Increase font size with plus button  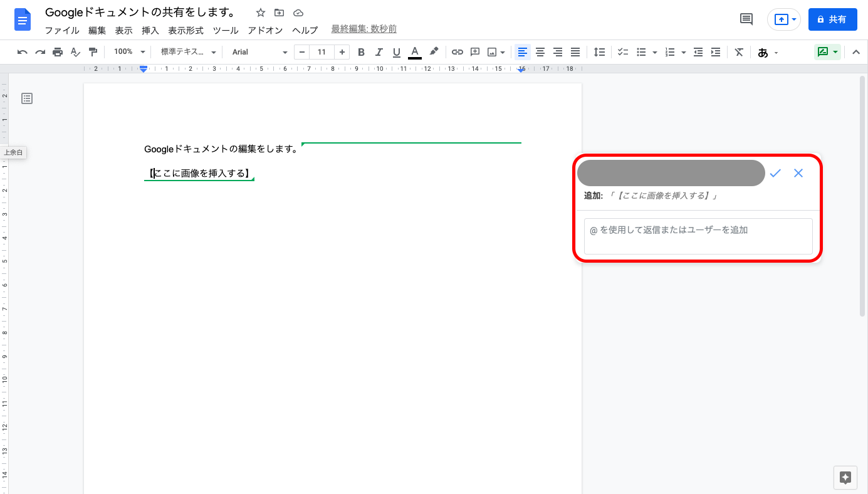coord(342,52)
